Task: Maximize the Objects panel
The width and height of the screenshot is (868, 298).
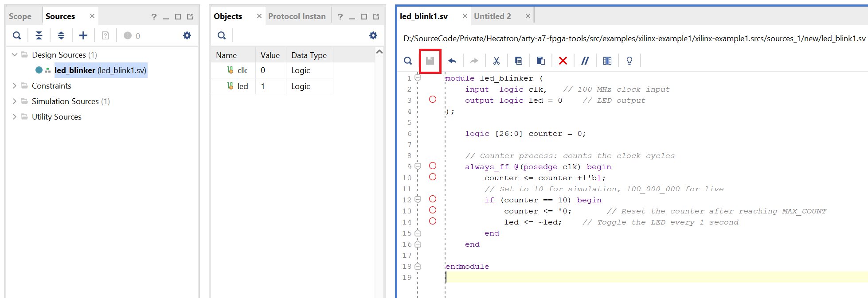Action: (364, 16)
